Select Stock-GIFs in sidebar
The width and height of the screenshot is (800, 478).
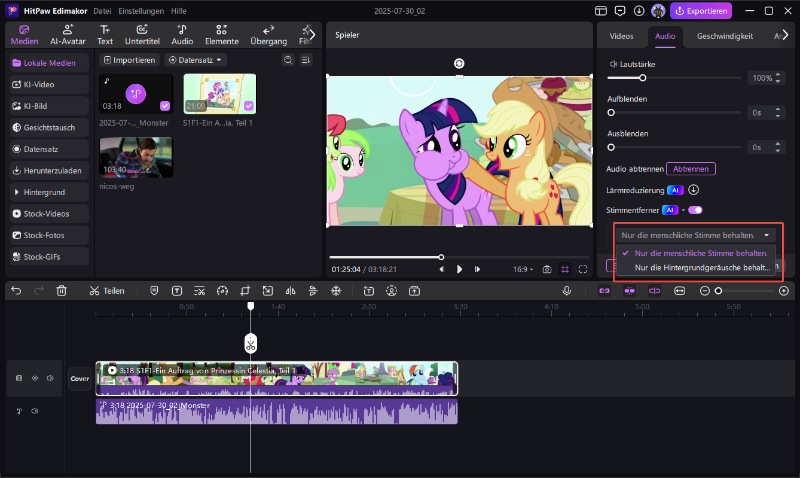pyautogui.click(x=49, y=256)
